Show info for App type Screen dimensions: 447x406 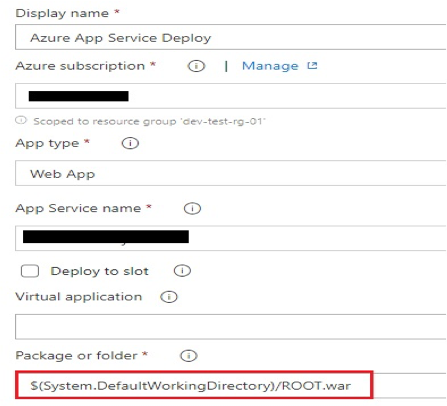130,143
